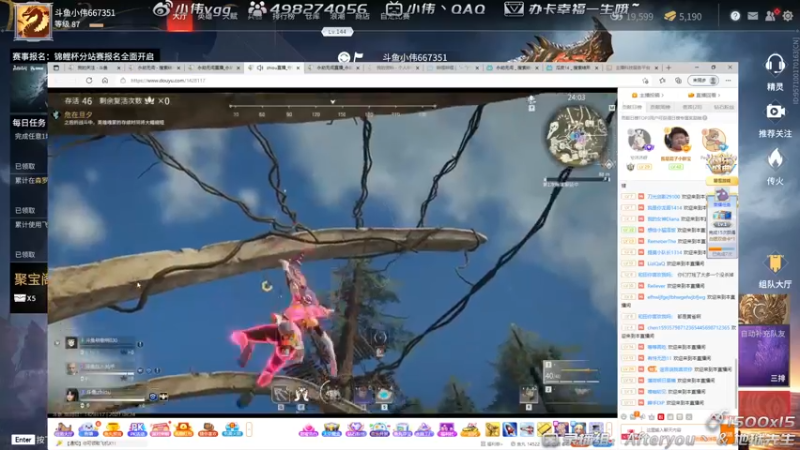The height and width of the screenshot is (450, 800).
Task: Open 每日任务 panel in launcher
Action: (29, 122)
